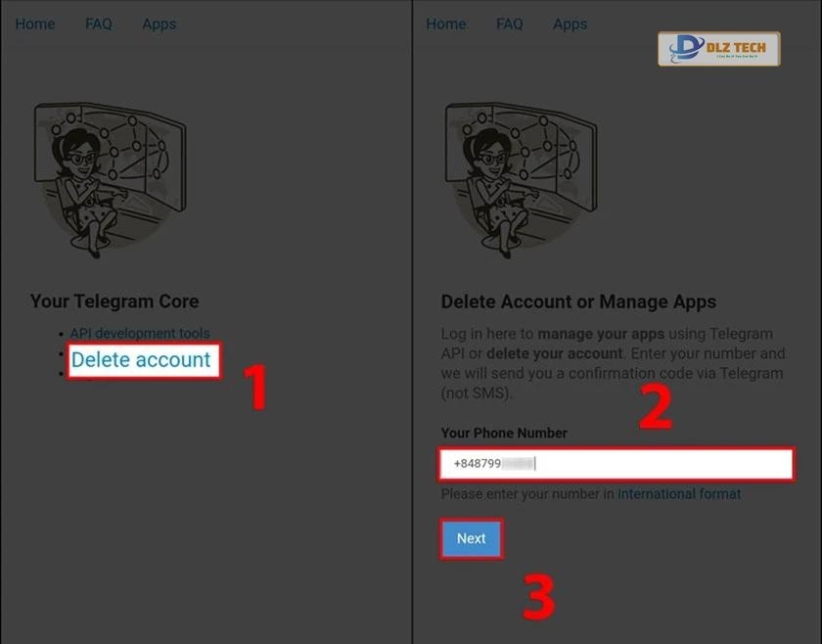Screen dimensions: 822x644
Task: Click the "Your Telegram Core" heading
Action: tap(114, 301)
